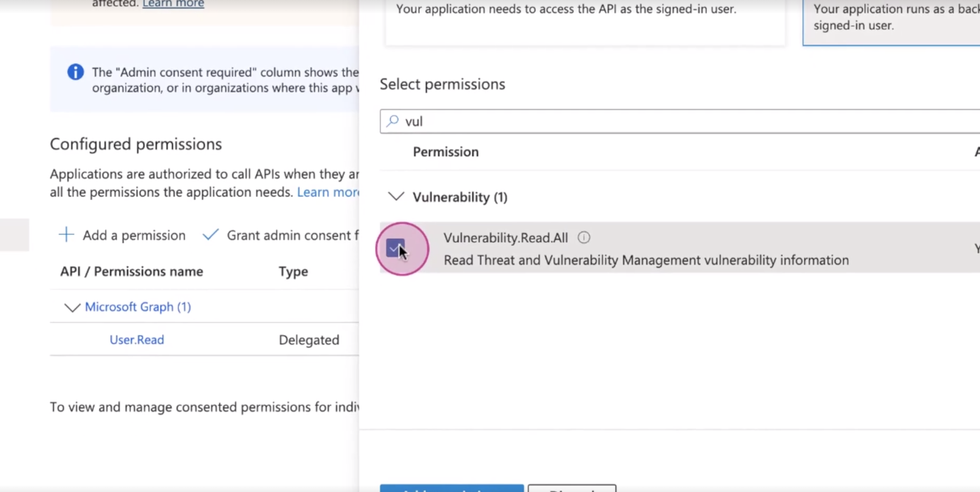980x492 pixels.
Task: Click inside the permissions search field containing 'vul'
Action: tap(680, 122)
